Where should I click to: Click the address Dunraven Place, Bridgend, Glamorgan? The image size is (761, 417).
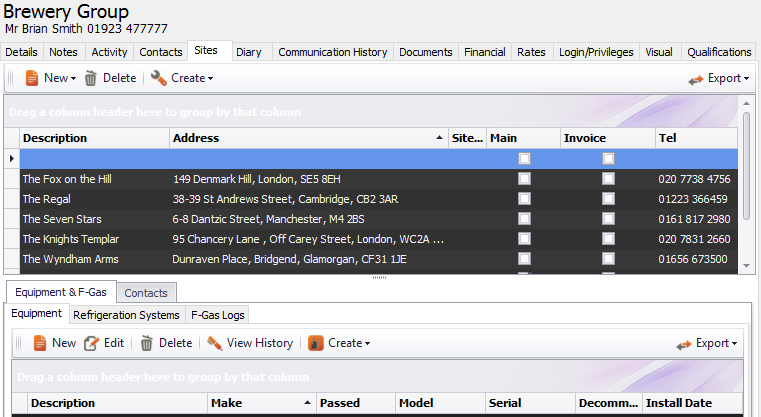pyautogui.click(x=289, y=259)
